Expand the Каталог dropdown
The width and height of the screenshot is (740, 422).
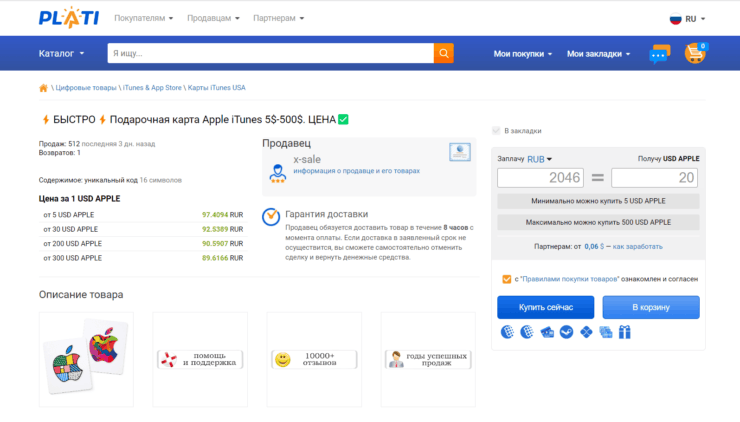coord(61,53)
